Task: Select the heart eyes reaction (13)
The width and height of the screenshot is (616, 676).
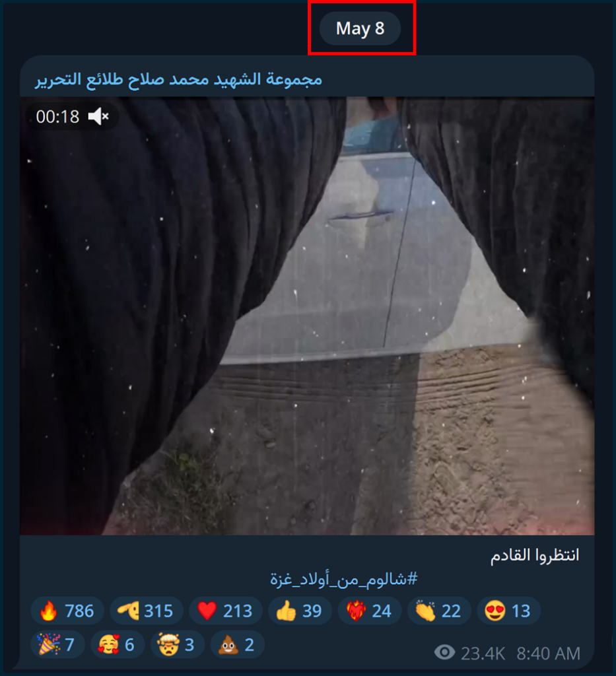Action: coord(508,611)
